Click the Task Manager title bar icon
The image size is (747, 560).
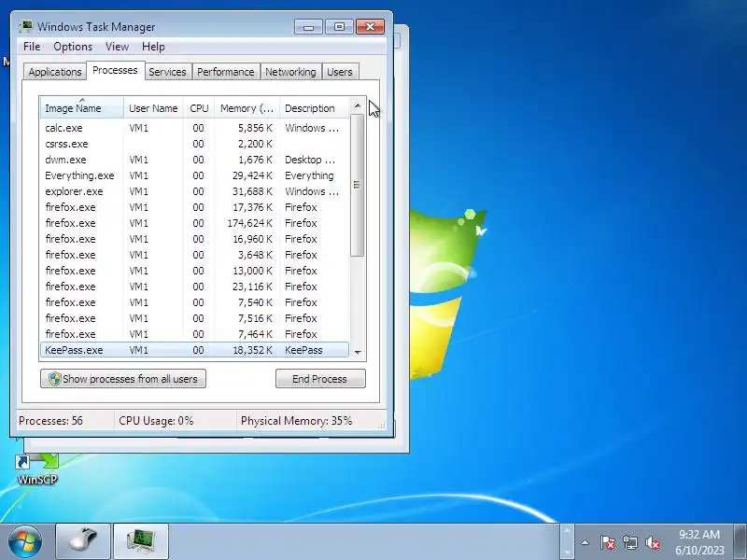[x=26, y=26]
